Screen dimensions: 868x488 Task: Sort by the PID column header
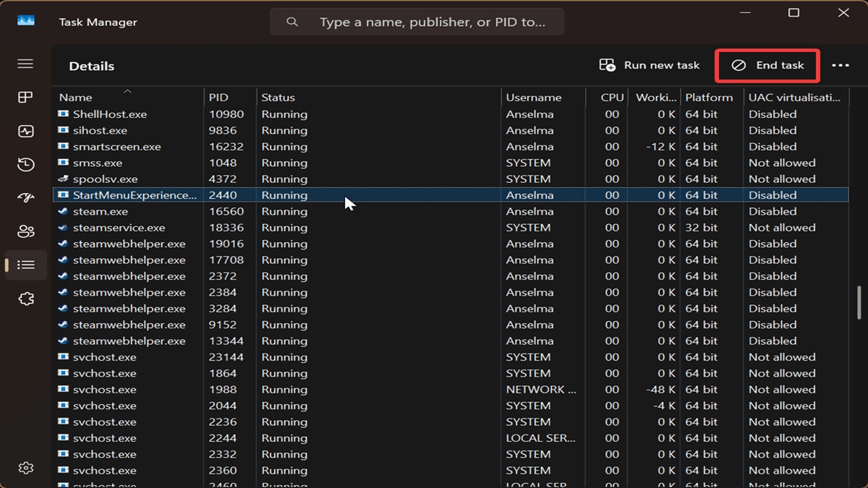(x=218, y=98)
